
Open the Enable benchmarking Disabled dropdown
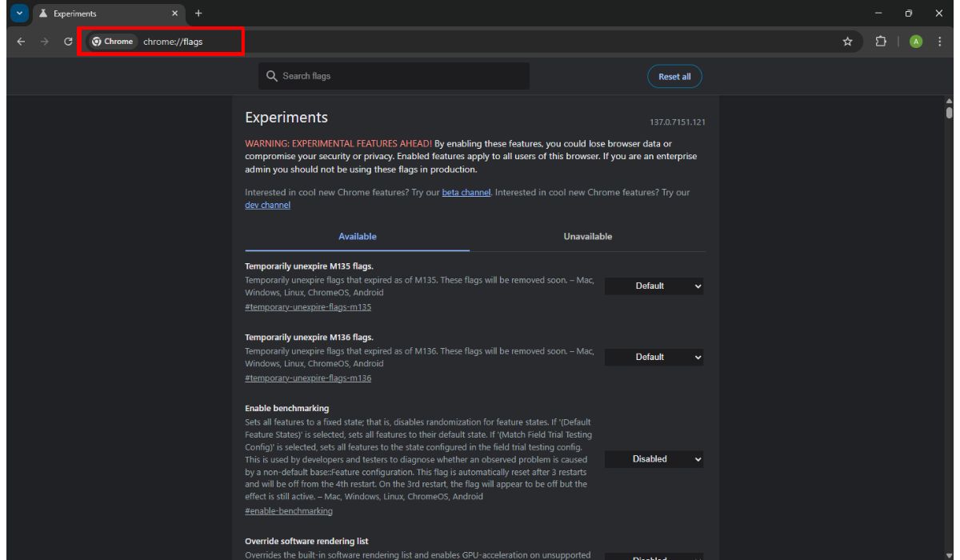tap(655, 459)
